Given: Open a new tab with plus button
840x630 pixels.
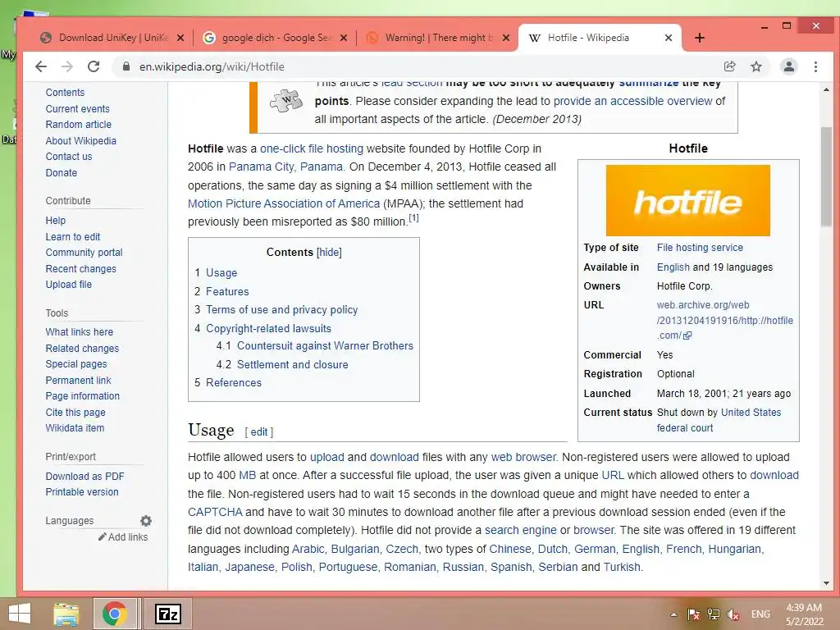Looking at the screenshot, I should coord(700,38).
